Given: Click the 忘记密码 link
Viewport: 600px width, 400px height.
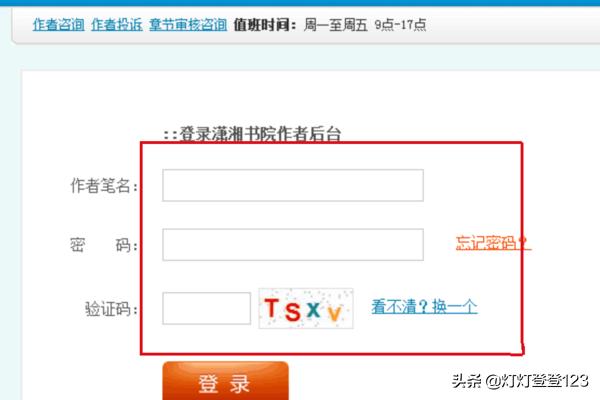Looking at the screenshot, I should (493, 243).
